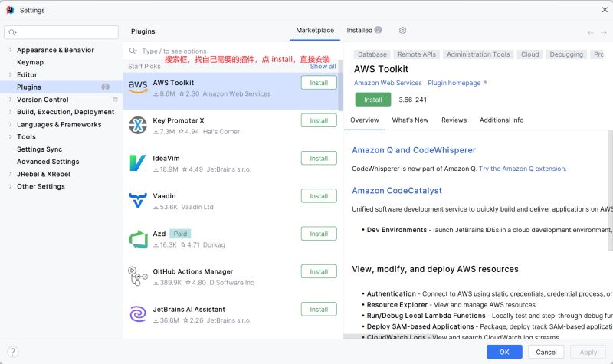Close the Settings dialog window

605,10
